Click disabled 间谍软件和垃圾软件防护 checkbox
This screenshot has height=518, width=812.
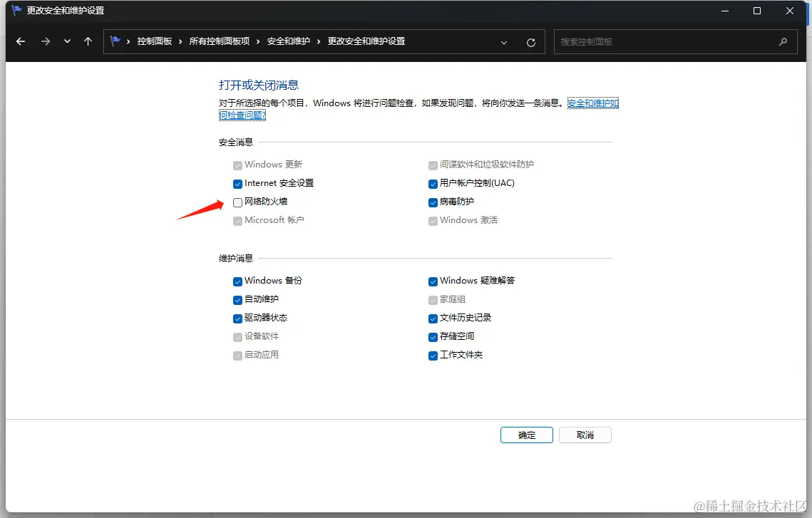433,165
